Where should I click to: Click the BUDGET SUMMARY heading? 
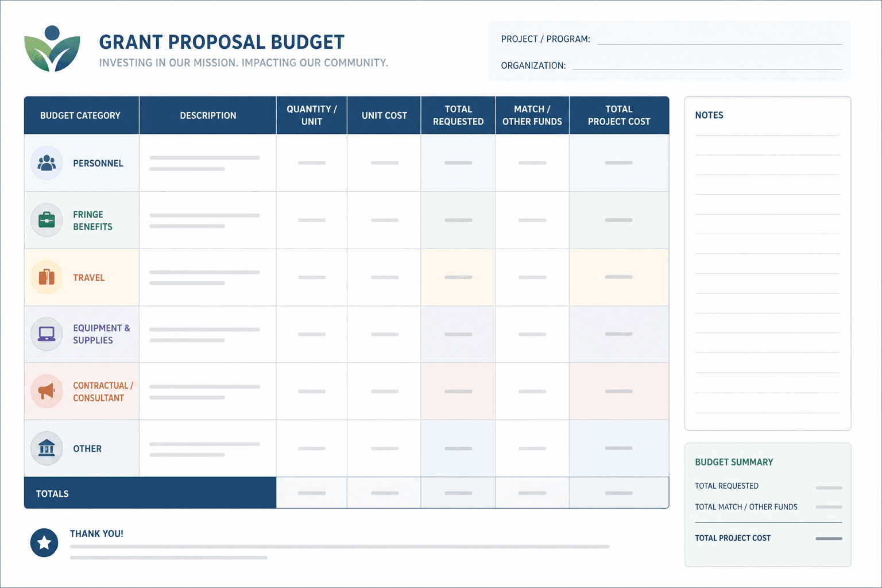(734, 462)
